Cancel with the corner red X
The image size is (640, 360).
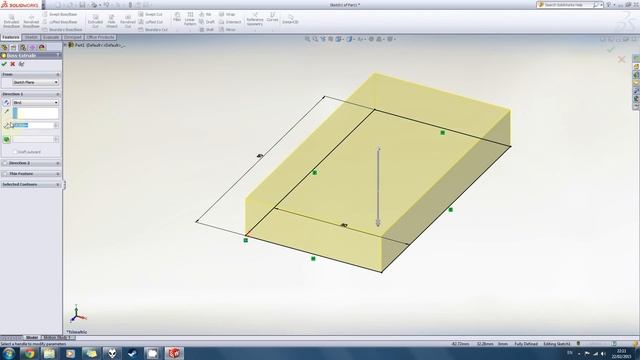[x=621, y=60]
